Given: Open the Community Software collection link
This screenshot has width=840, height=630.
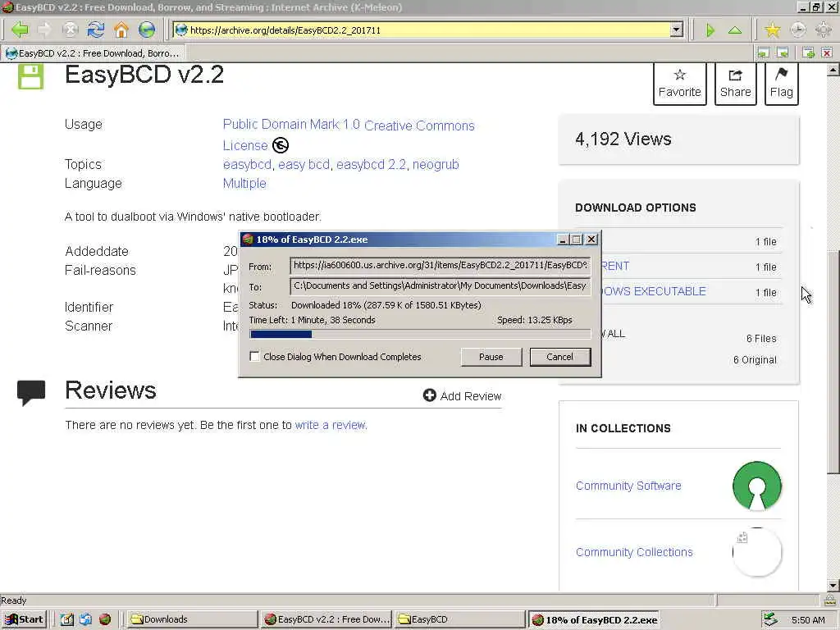Looking at the screenshot, I should point(628,486).
